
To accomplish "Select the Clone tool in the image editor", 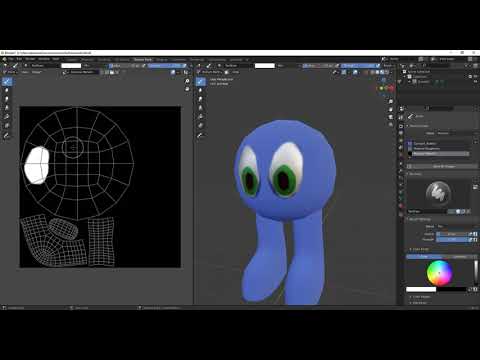I will (x=7, y=108).
